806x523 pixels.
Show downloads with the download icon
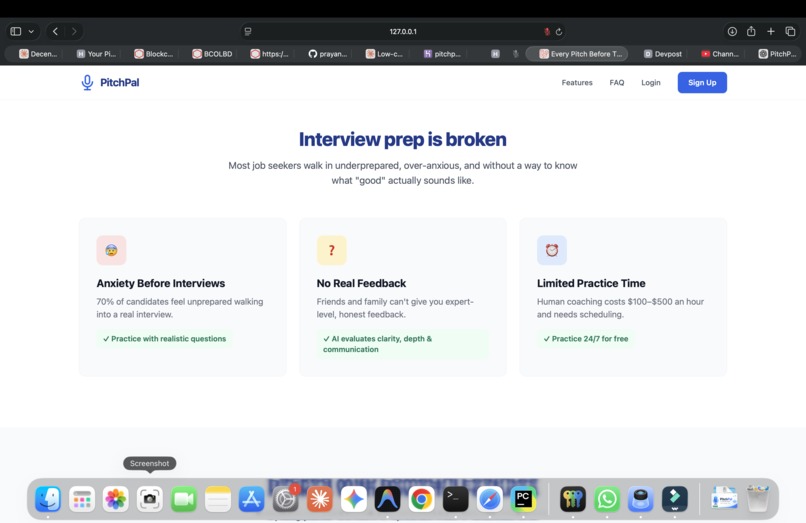pyautogui.click(x=732, y=31)
